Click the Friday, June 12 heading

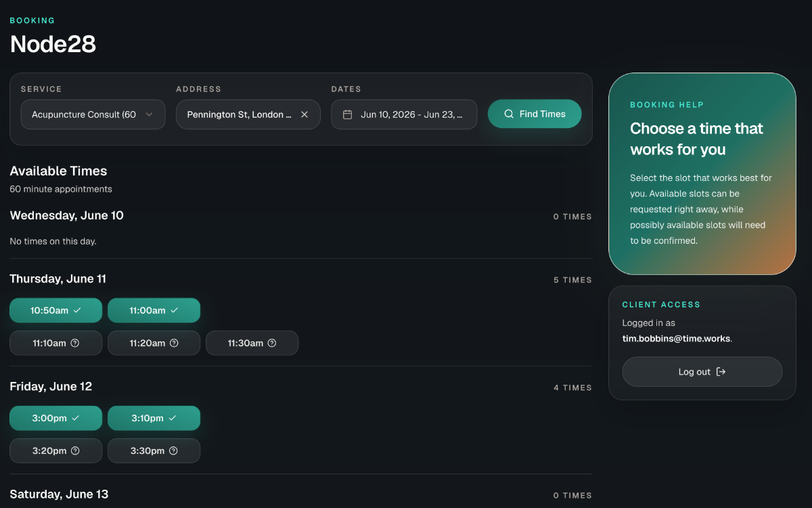[51, 386]
